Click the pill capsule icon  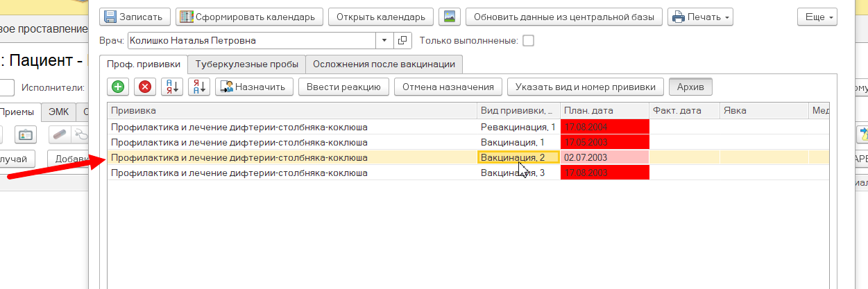pyautogui.click(x=60, y=134)
